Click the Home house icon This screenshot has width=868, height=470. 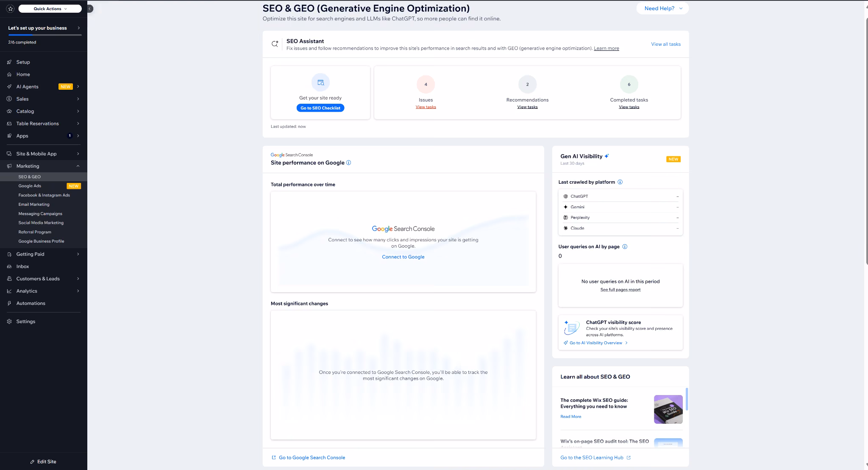9,74
